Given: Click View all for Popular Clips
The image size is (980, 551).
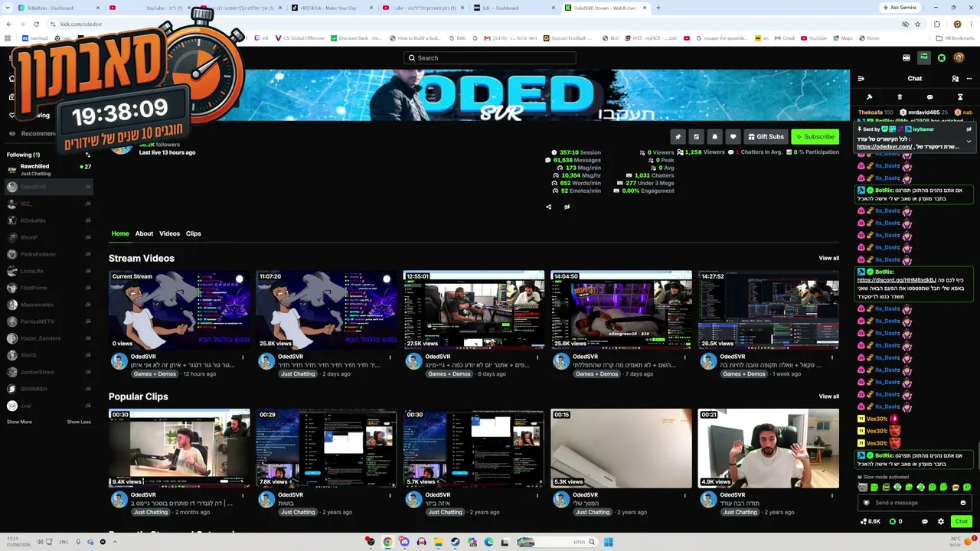Looking at the screenshot, I should coord(828,396).
